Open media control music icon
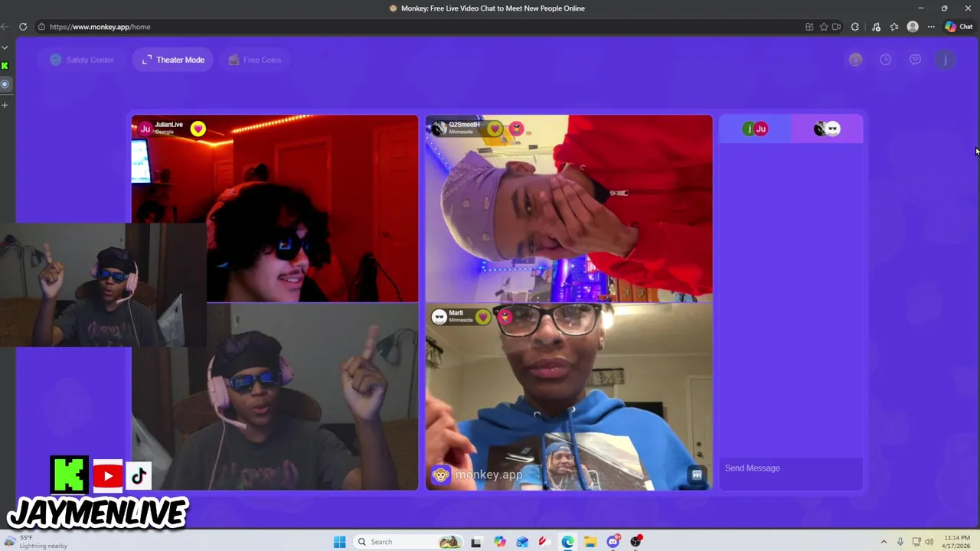Image resolution: width=980 pixels, height=551 pixels. tap(876, 27)
